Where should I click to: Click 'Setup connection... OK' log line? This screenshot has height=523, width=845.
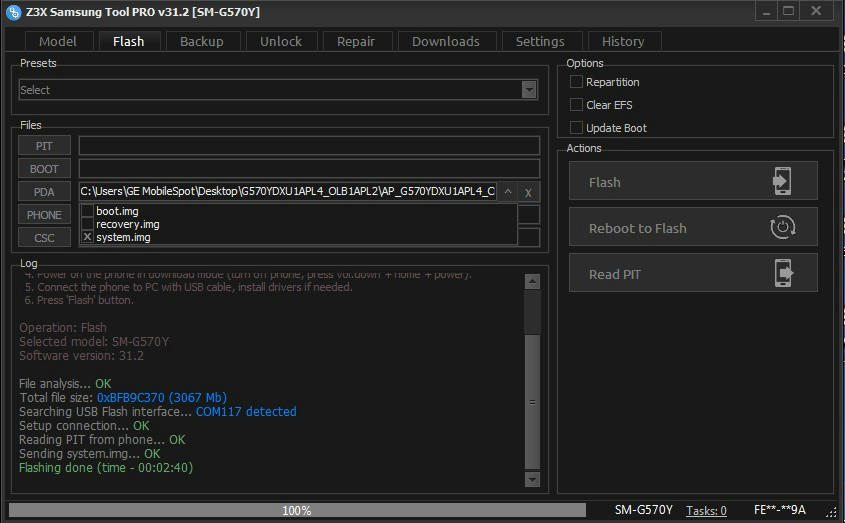[x=84, y=425]
